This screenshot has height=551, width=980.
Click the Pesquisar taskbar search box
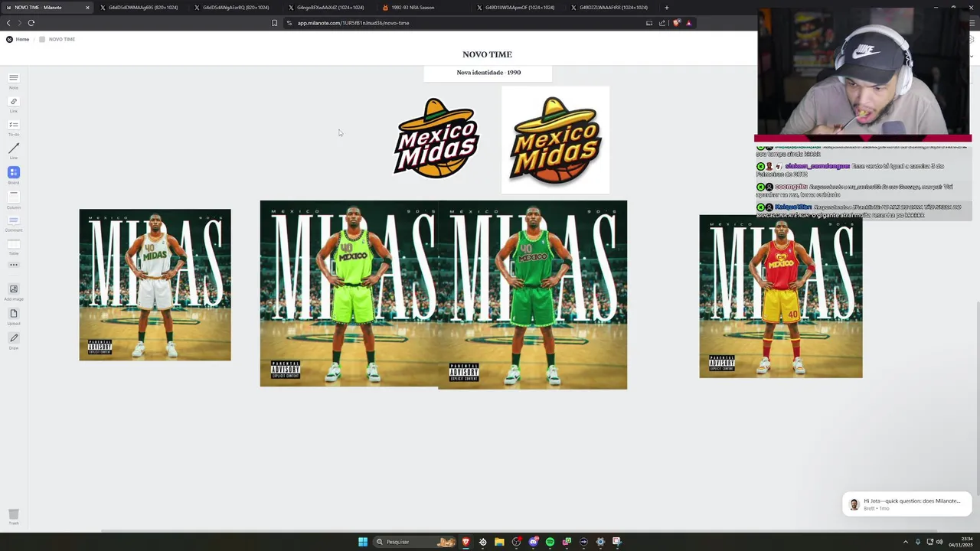point(415,542)
